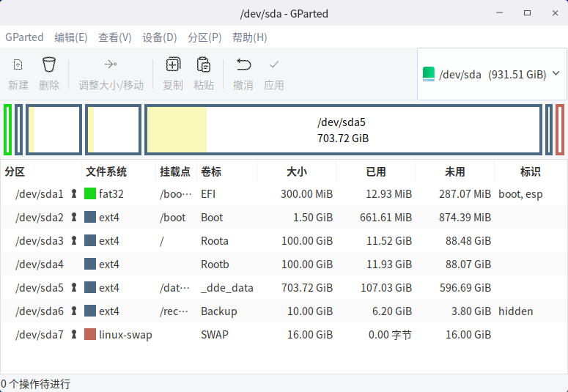
Task: Click the status bar '0 个操作待进行' text
Action: 35,384
